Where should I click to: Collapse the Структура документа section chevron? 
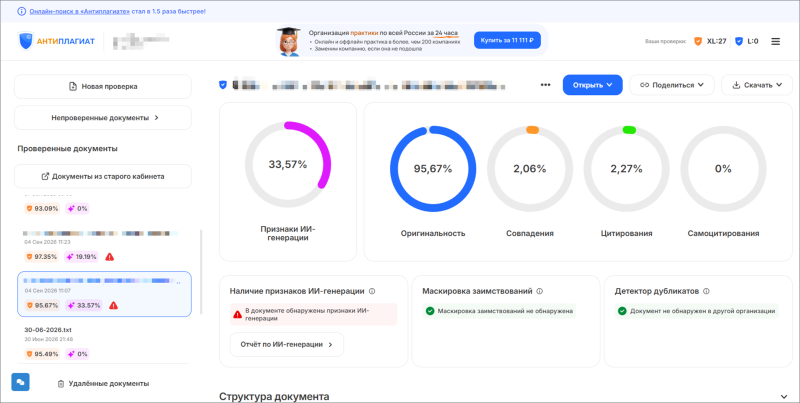pyautogui.click(x=784, y=396)
